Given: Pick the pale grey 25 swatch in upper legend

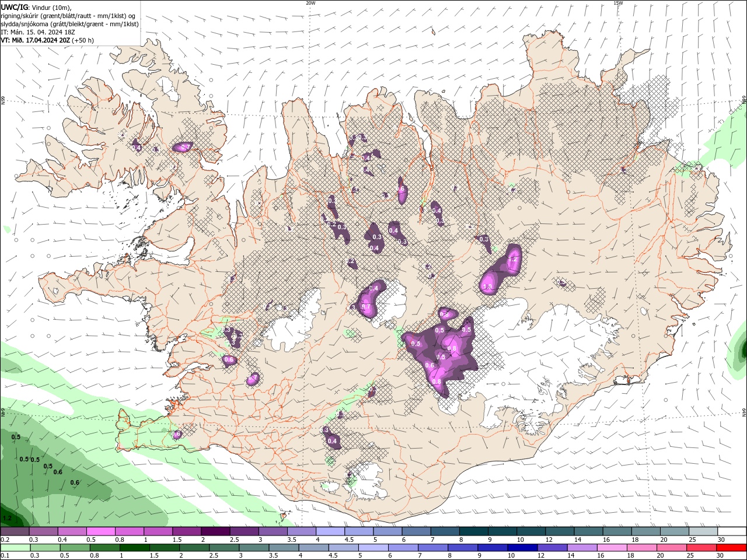Looking at the screenshot, I should click(x=703, y=531).
